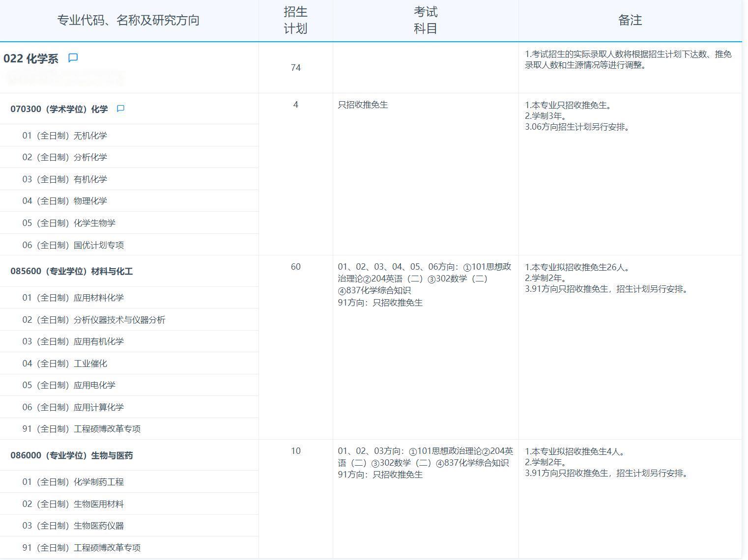Viewport: 748px width, 560px height.
Task: Click the 专业代码、名称及研究方向 header
Action: point(129,20)
